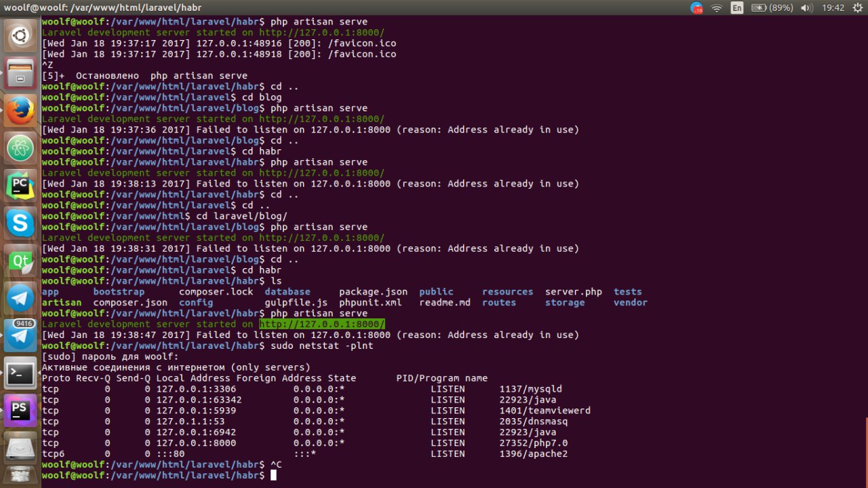Click '1396/apache2' program entry
The image size is (868, 488).
click(534, 453)
